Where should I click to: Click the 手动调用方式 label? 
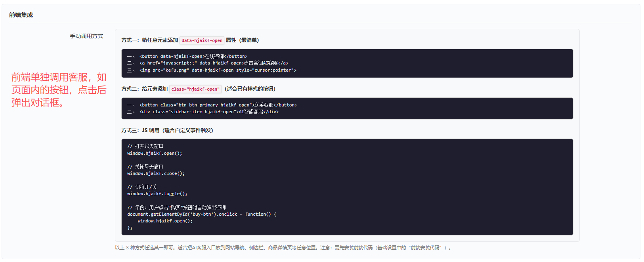[86, 36]
